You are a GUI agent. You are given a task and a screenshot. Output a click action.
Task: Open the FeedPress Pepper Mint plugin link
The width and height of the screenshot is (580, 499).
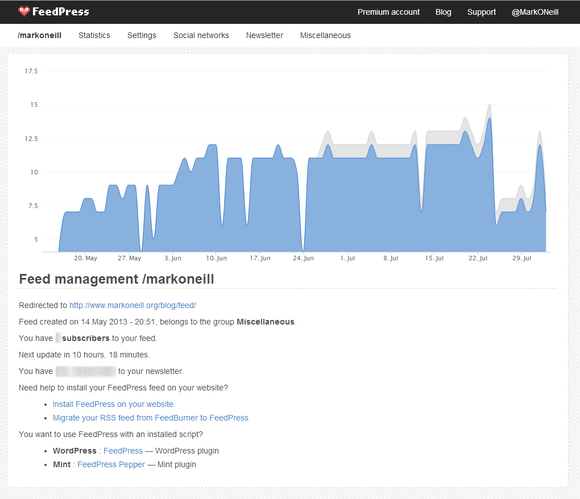pyautogui.click(x=111, y=464)
